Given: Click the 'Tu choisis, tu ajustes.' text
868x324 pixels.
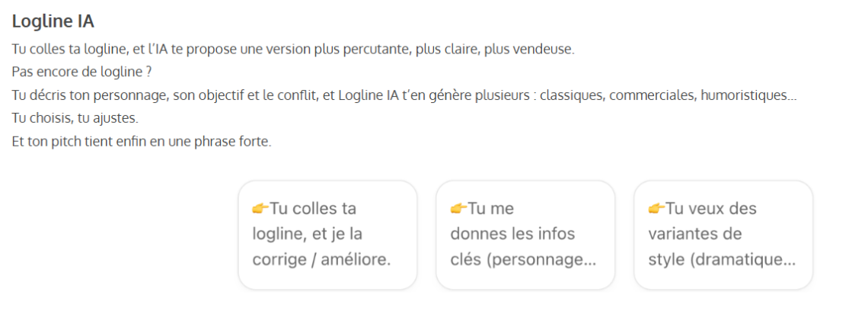Looking at the screenshot, I should point(75,119).
